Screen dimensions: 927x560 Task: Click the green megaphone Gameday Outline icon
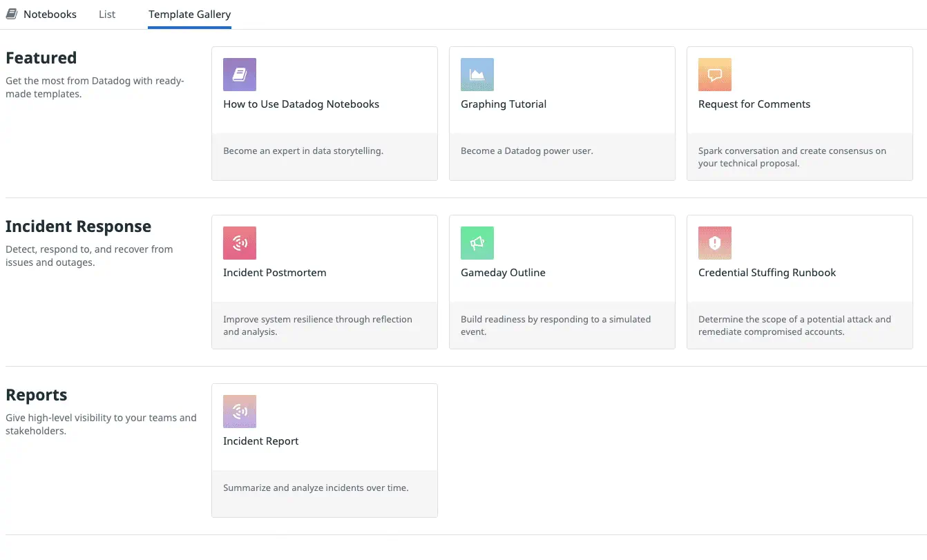click(x=477, y=243)
